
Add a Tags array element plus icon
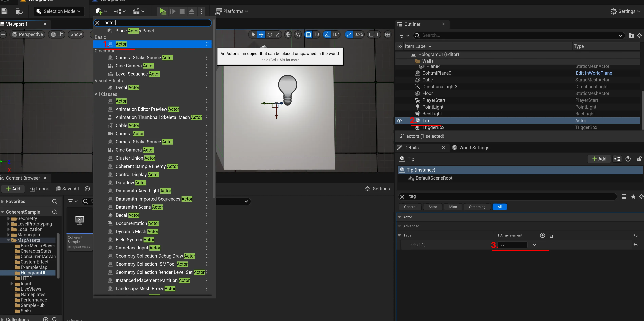[542, 235]
